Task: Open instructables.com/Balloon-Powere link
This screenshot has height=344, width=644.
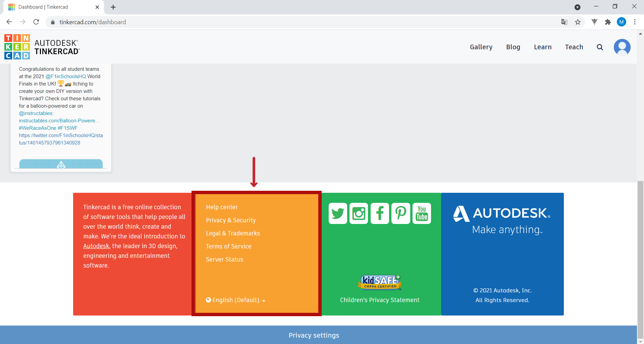Action: pyautogui.click(x=59, y=121)
